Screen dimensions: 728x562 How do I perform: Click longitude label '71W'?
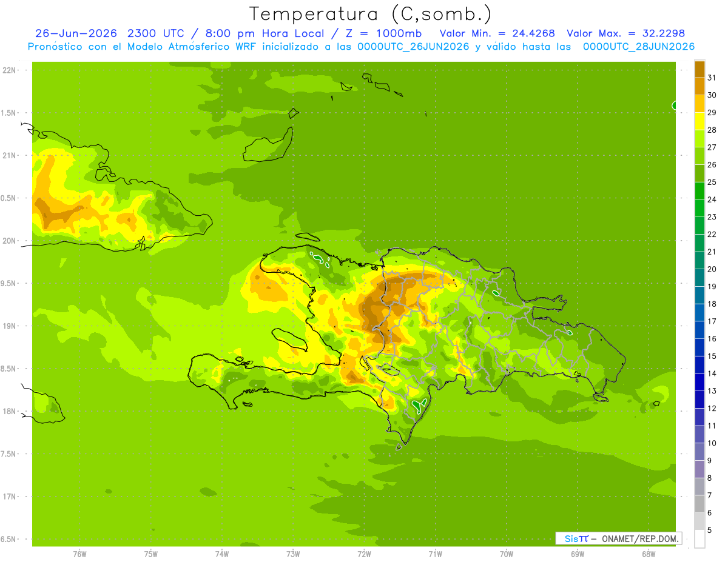pos(435,554)
